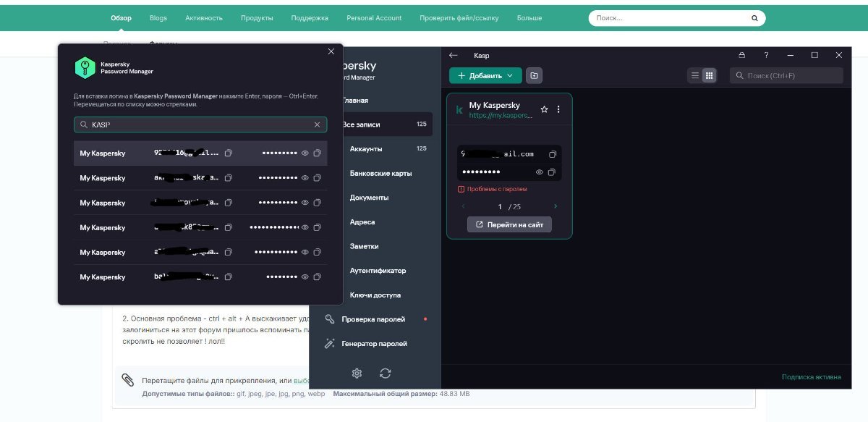This screenshot has height=422, width=868.
Task: Go to the previous account on the card
Action: pyautogui.click(x=464, y=207)
